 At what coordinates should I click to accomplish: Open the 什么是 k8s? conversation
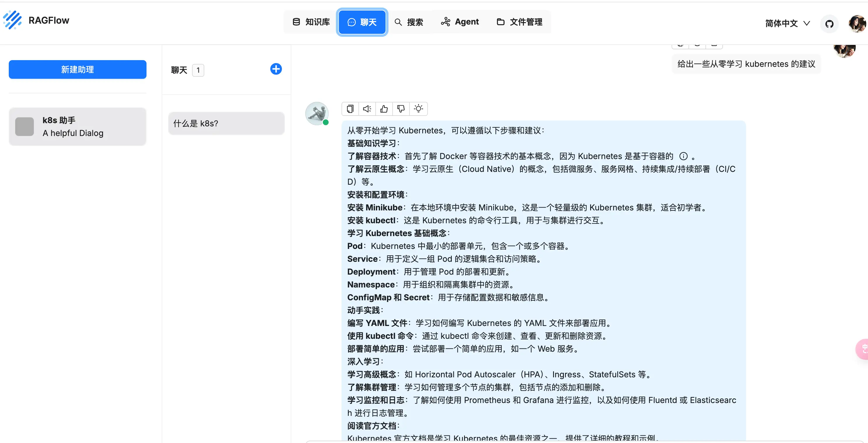click(226, 123)
